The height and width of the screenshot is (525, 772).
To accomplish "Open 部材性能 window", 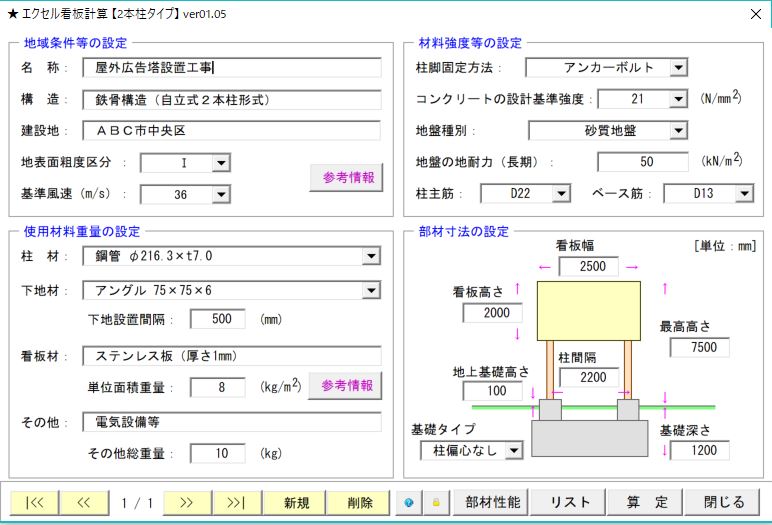I will [x=487, y=502].
